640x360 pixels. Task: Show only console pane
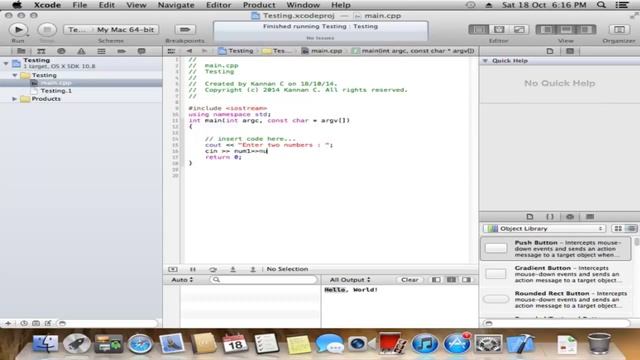pyautogui.click(x=467, y=280)
